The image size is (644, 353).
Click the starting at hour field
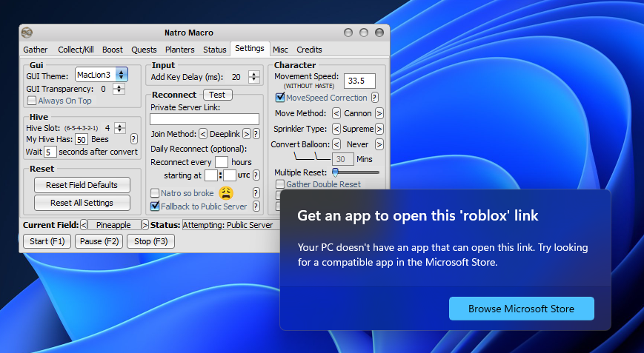[210, 175]
